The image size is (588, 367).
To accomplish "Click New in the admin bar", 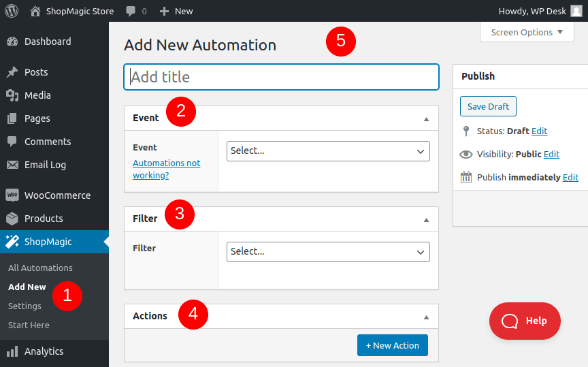I will 184,12.
